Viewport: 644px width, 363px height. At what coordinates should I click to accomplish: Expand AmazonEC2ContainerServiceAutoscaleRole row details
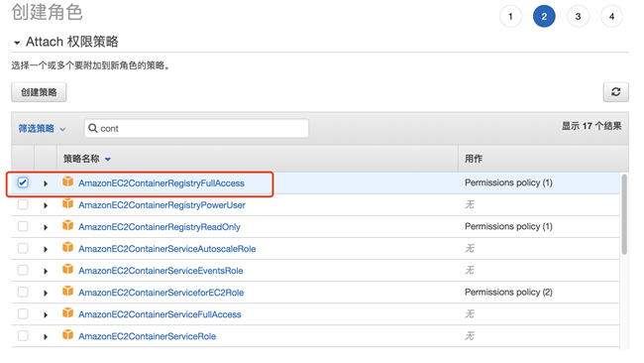click(46, 249)
